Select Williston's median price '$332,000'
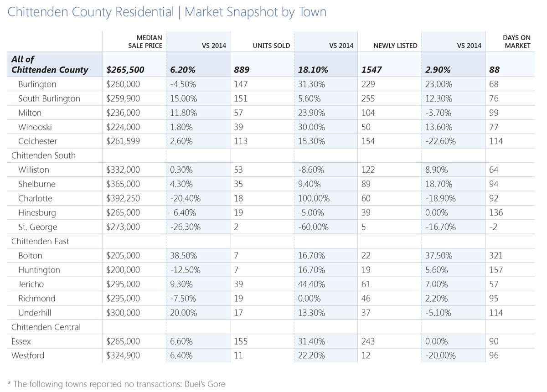 [123, 170]
